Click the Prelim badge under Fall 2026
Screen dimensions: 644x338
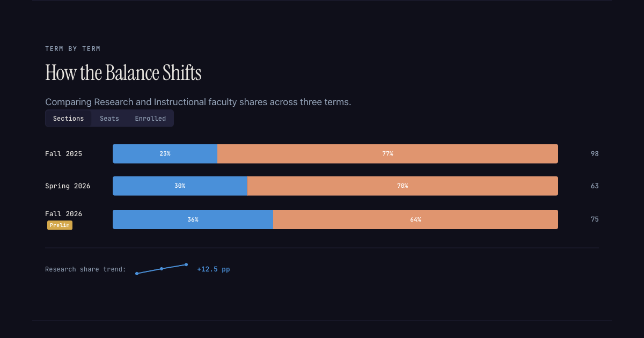click(60, 225)
